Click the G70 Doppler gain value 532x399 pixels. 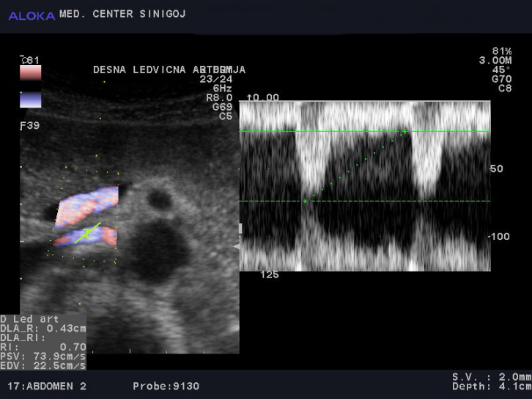tap(501, 79)
